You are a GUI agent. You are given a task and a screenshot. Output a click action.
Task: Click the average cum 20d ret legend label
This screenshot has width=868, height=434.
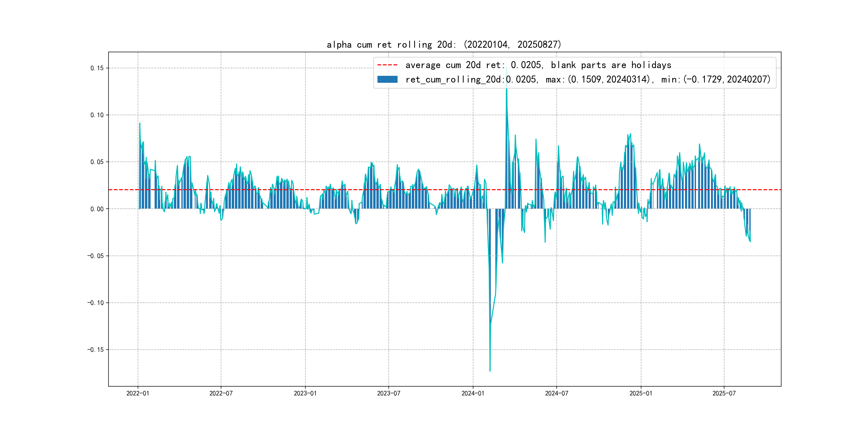(538, 65)
